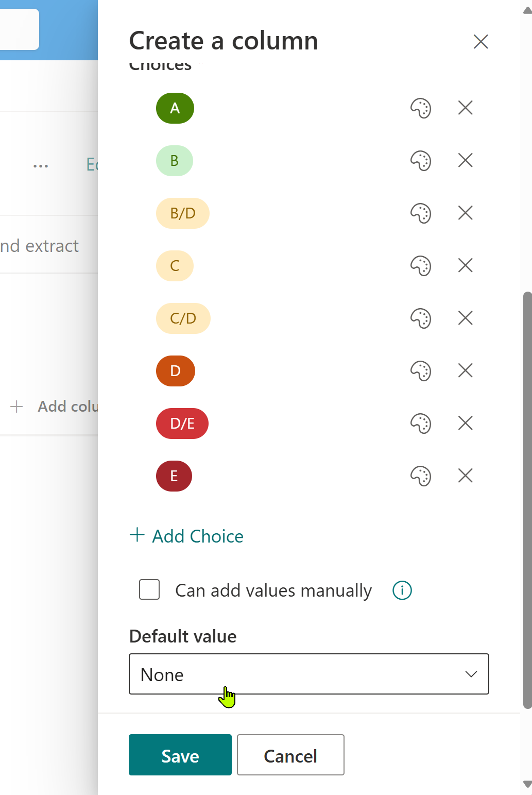Viewport: 532px width, 795px height.
Task: Close the Create a column panel
Action: [480, 42]
